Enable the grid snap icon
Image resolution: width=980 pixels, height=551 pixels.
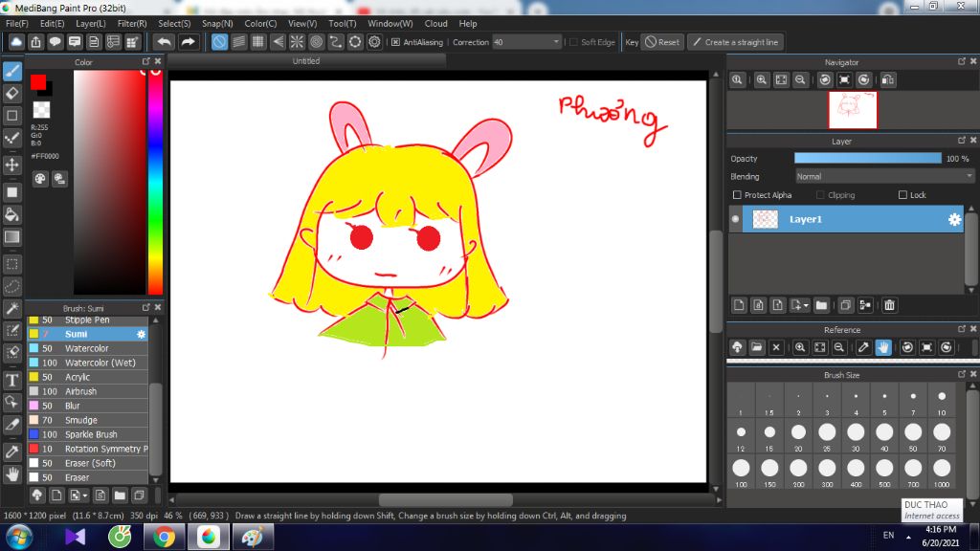[x=258, y=42]
